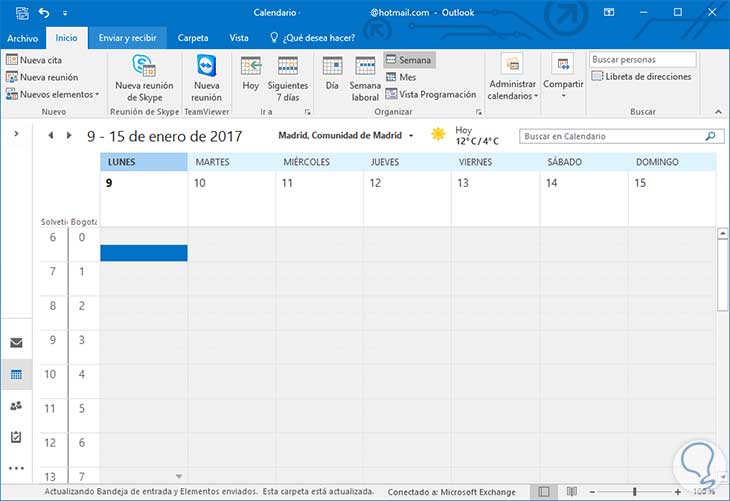The image size is (730, 501).
Task: Start a Nueva reunión de Skype
Action: [x=144, y=78]
